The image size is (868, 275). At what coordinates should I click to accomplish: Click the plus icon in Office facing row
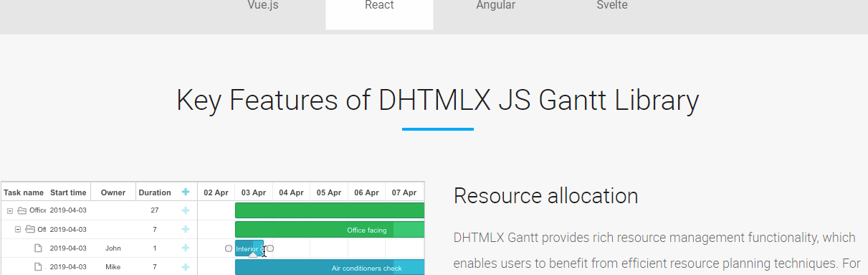[186, 229]
